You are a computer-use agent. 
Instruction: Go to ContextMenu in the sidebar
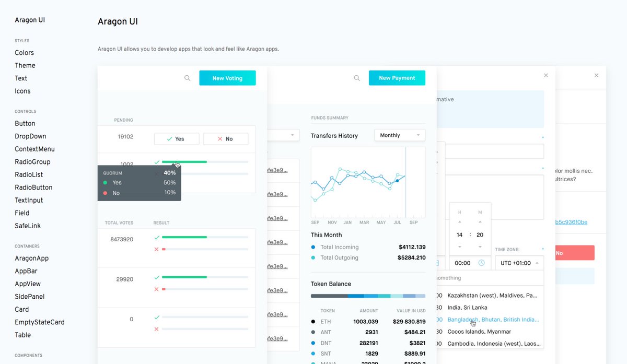(34, 149)
